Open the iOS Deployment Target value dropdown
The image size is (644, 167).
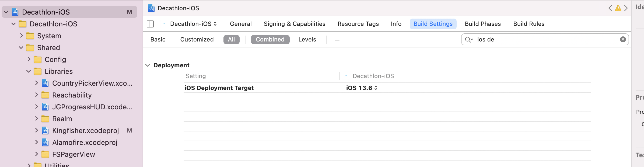pyautogui.click(x=377, y=88)
